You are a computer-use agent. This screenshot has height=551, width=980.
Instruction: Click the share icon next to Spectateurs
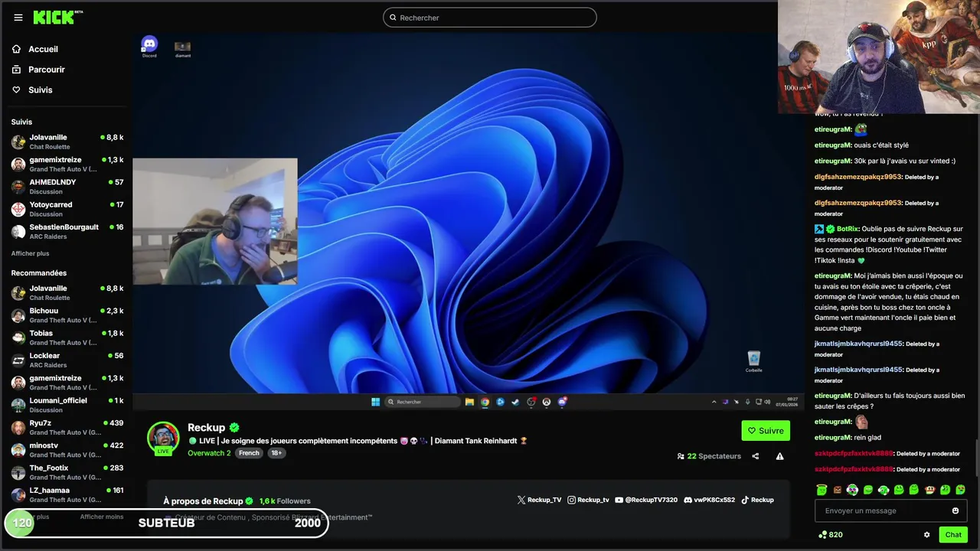(756, 456)
